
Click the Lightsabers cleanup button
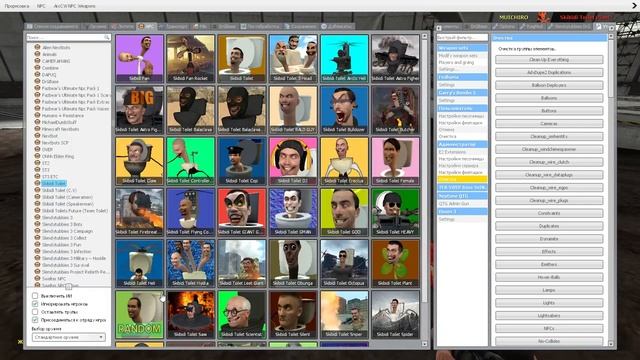549,316
